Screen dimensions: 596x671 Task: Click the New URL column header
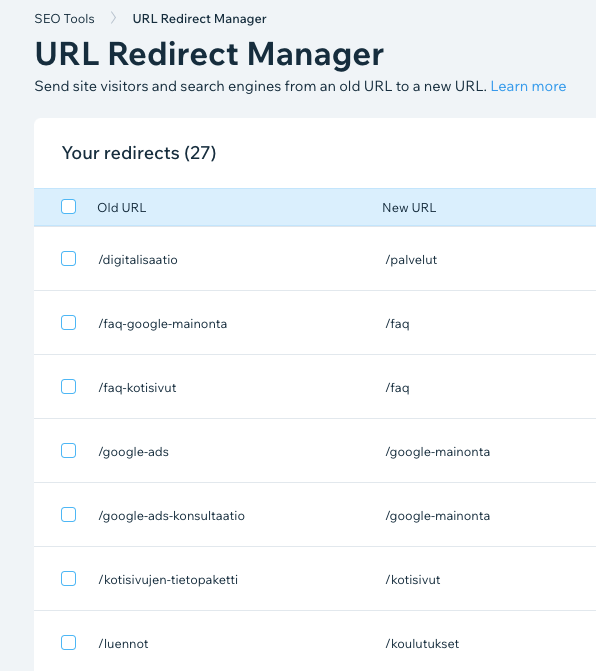coord(409,208)
